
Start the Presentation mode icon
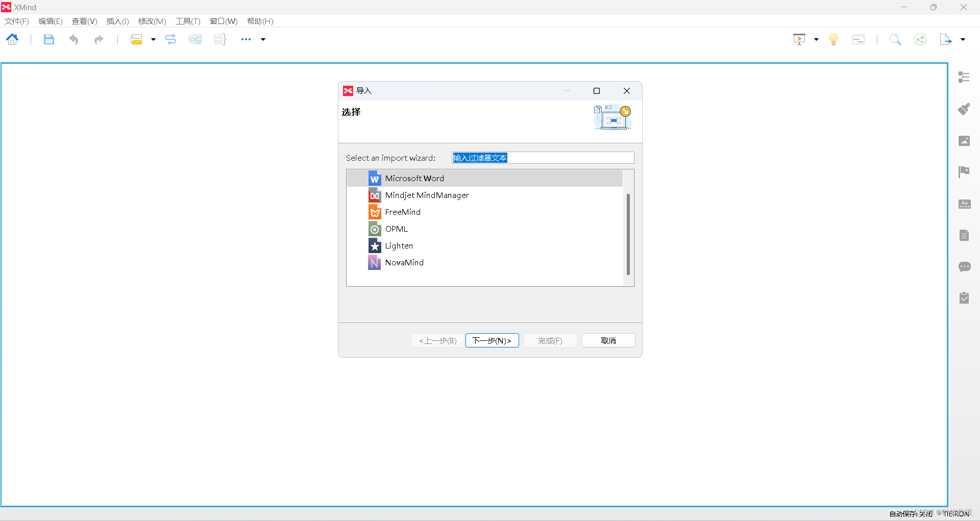799,39
